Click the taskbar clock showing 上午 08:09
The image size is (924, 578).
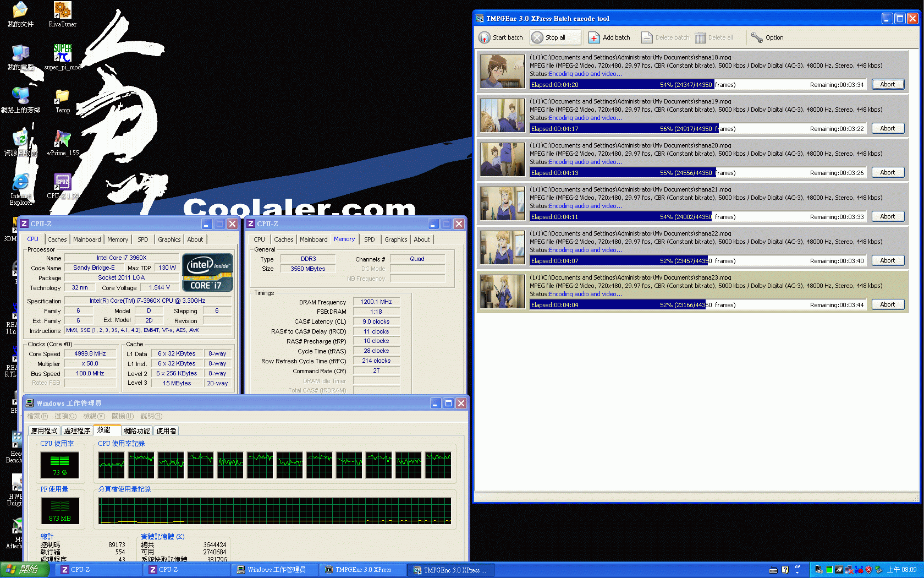[901, 570]
